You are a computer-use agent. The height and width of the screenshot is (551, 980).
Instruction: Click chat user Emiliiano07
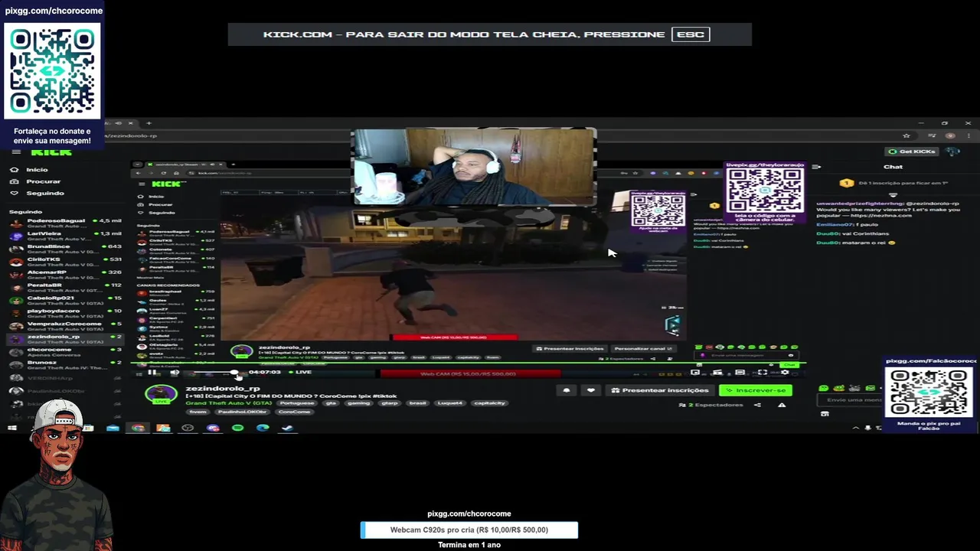coord(835,224)
